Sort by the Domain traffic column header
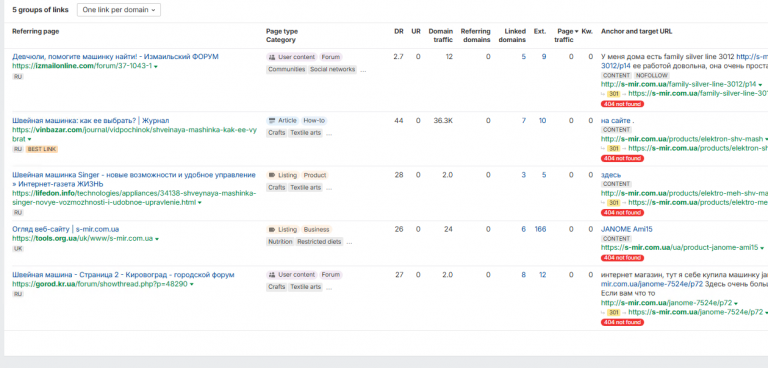This screenshot has width=768, height=368. click(x=440, y=35)
